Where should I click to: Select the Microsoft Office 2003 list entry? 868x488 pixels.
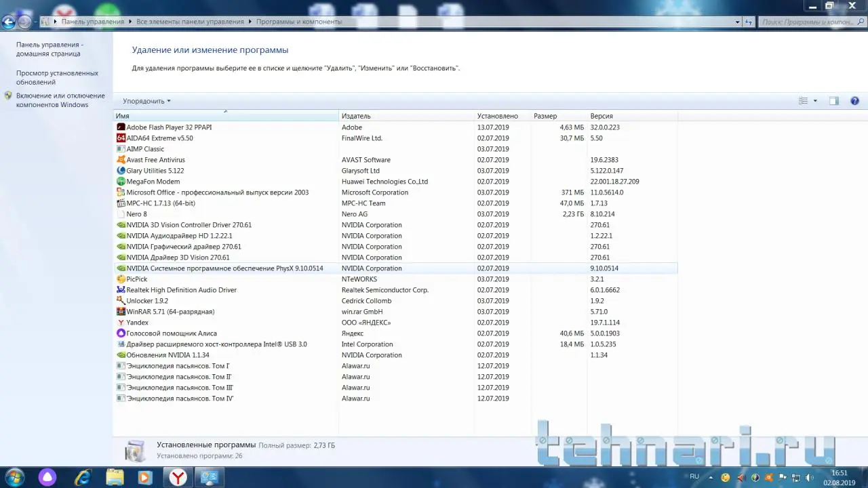[x=217, y=192]
